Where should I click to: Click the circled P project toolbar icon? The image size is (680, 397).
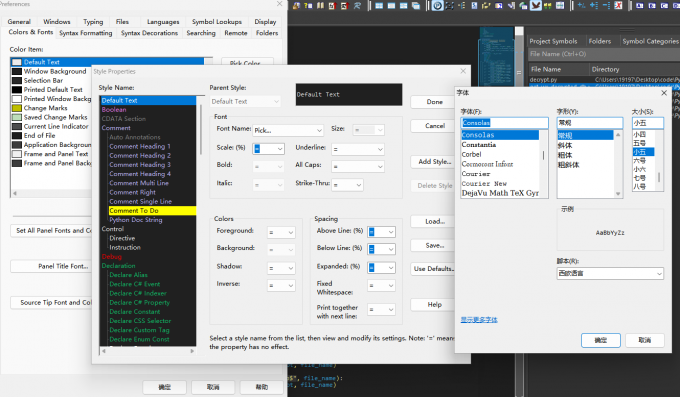438,6
